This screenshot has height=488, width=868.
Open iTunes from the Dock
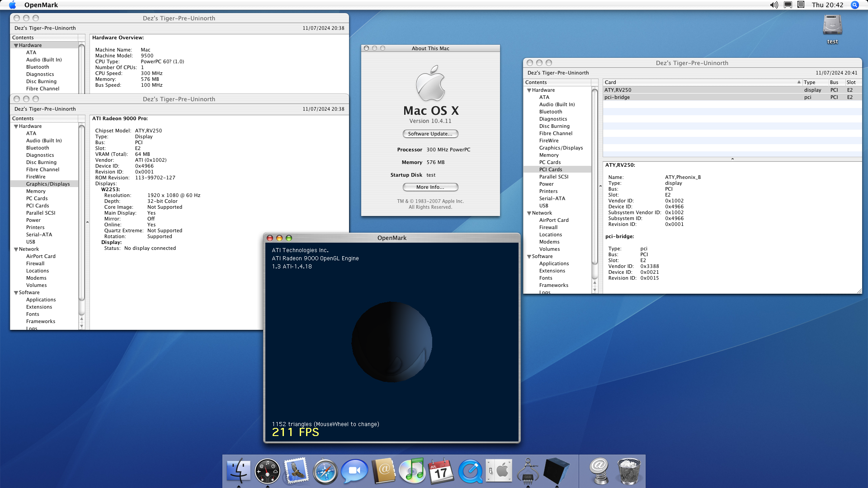[412, 471]
